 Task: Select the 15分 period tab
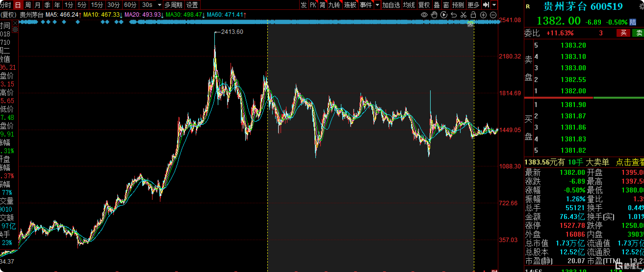(97, 5)
